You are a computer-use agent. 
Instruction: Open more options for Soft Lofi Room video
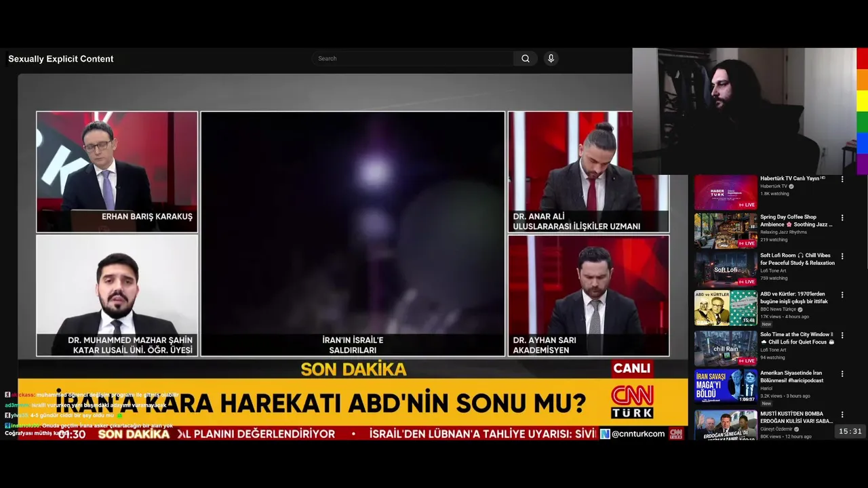[x=842, y=257]
